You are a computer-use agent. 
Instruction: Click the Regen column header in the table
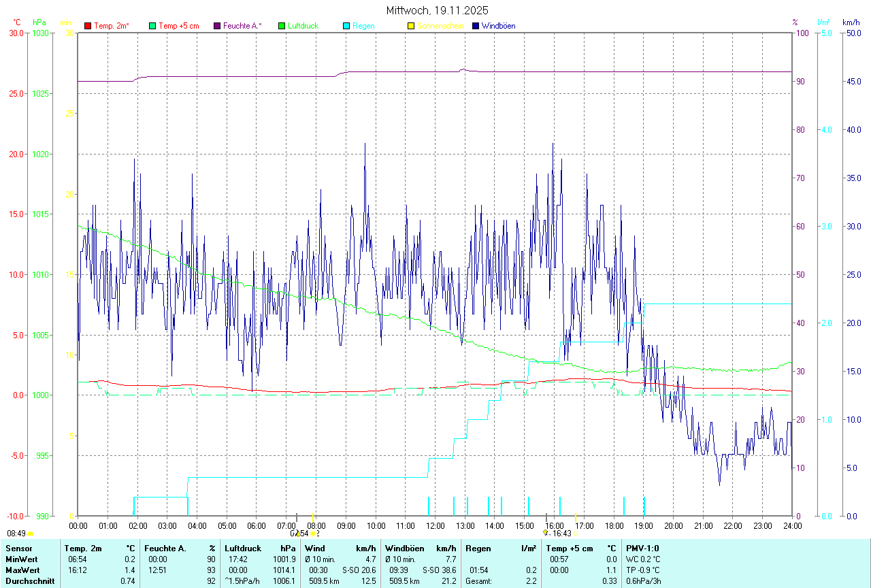[x=477, y=548]
